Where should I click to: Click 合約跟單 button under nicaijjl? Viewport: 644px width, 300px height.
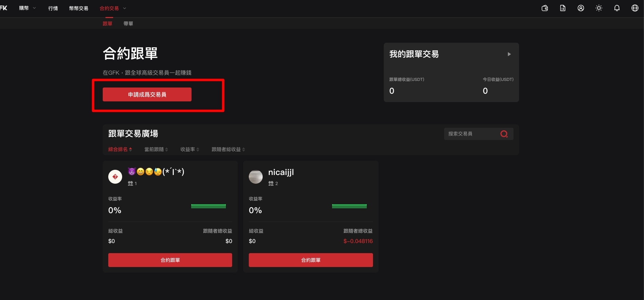pyautogui.click(x=311, y=260)
